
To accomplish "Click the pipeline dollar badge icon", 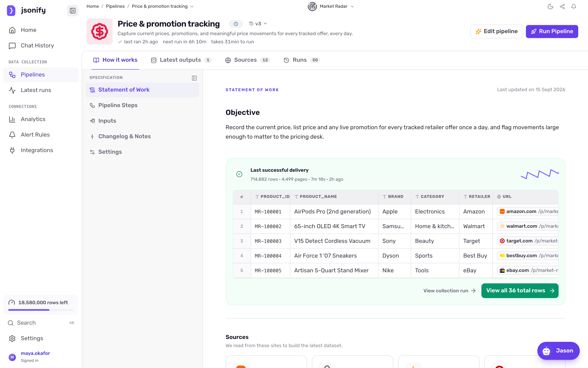I will point(100,31).
